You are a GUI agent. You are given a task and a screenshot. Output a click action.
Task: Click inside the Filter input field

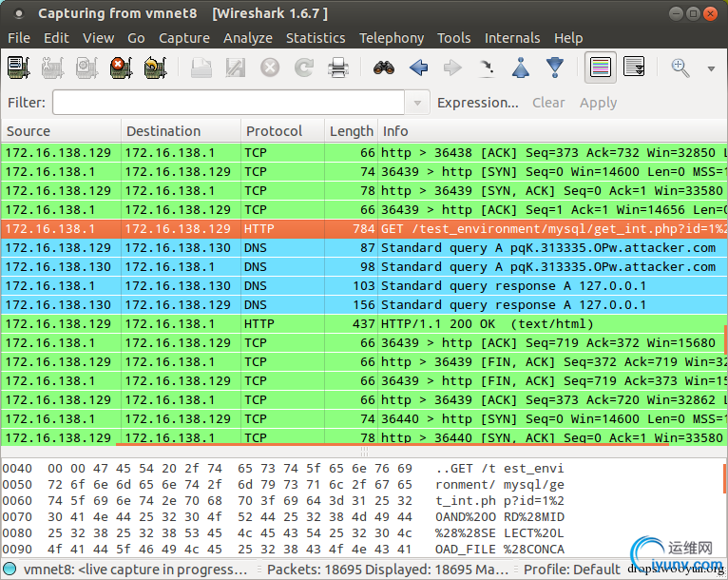tap(228, 103)
